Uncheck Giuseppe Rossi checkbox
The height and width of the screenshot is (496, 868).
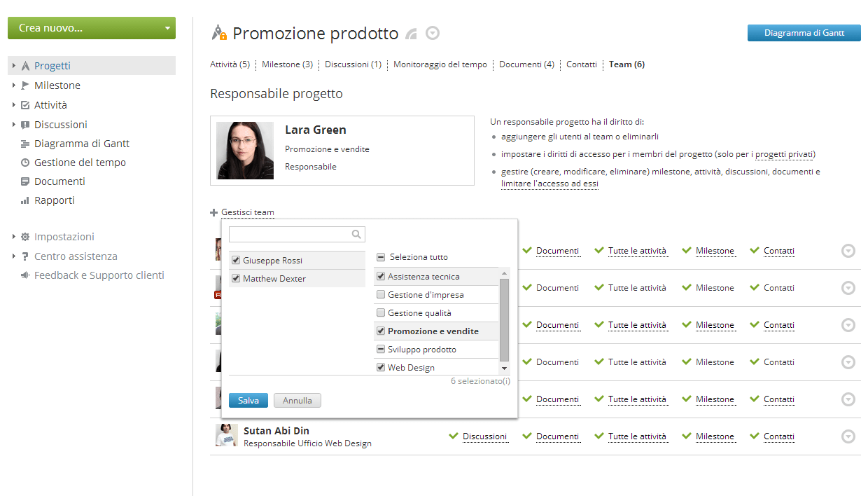click(x=236, y=261)
